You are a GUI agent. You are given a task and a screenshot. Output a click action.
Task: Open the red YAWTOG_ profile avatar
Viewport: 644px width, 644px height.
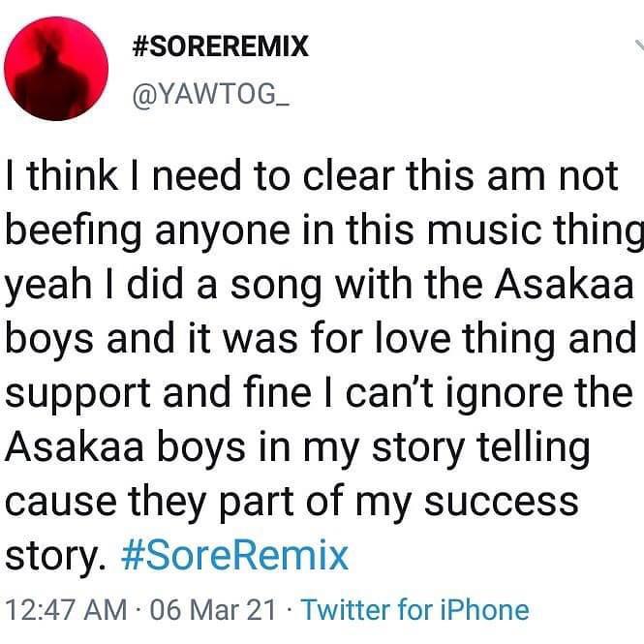(x=56, y=69)
